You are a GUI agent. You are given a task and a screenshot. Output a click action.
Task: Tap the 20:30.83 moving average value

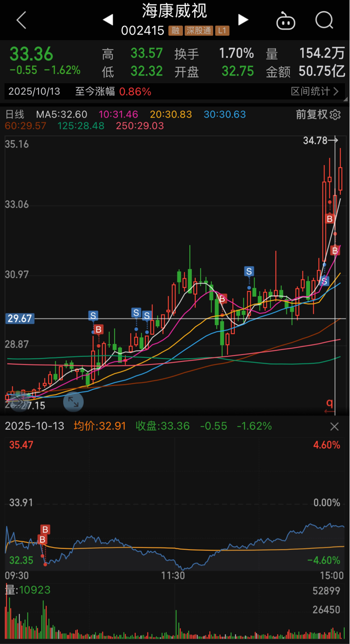pyautogui.click(x=171, y=114)
